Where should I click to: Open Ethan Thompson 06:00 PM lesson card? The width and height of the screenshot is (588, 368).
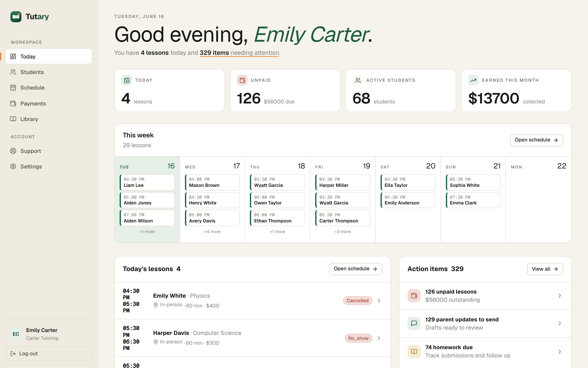[277, 218]
